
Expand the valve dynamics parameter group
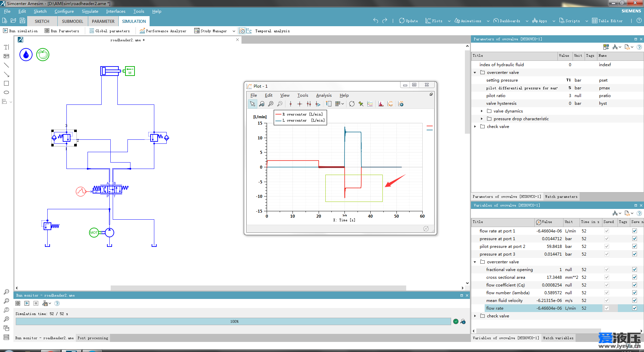482,111
